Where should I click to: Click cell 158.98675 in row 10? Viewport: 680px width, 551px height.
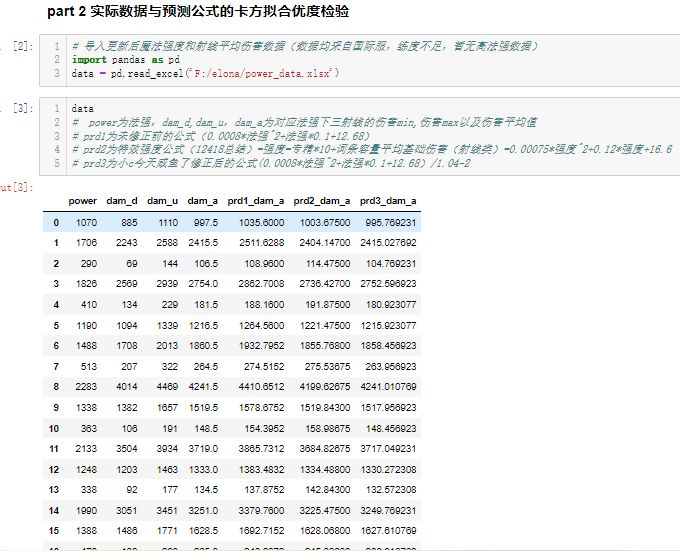[327, 428]
